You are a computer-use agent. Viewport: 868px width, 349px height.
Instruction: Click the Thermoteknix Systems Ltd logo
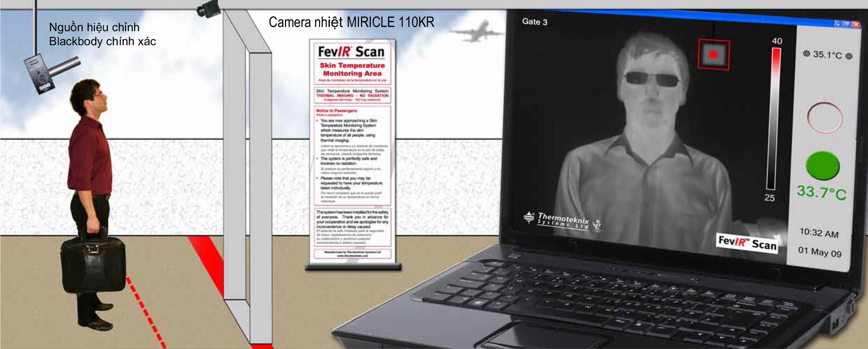click(x=562, y=221)
